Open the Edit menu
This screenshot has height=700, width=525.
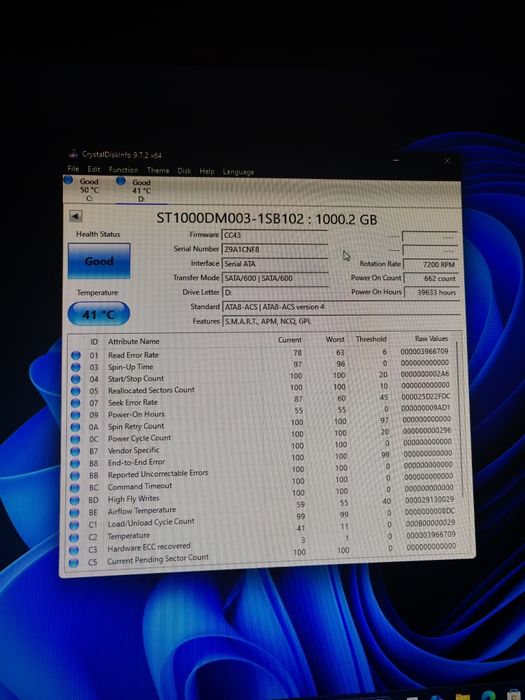pyautogui.click(x=94, y=169)
